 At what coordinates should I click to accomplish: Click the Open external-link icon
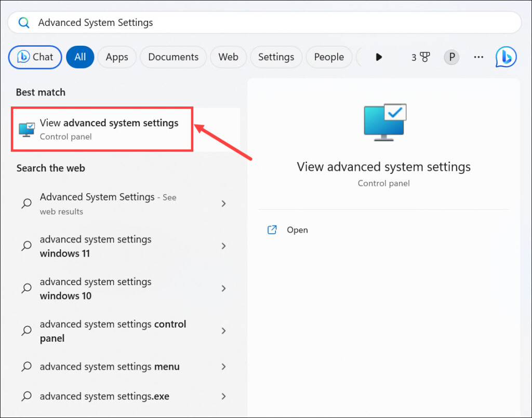tap(272, 230)
